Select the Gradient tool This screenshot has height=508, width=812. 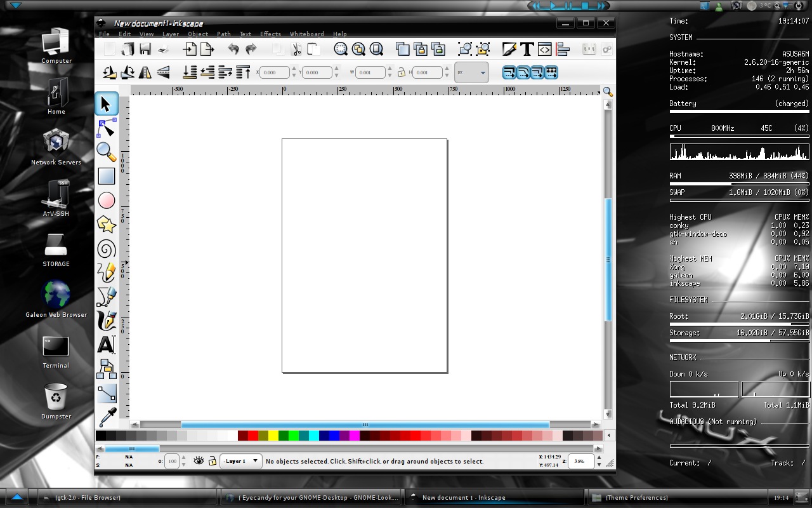pos(106,393)
